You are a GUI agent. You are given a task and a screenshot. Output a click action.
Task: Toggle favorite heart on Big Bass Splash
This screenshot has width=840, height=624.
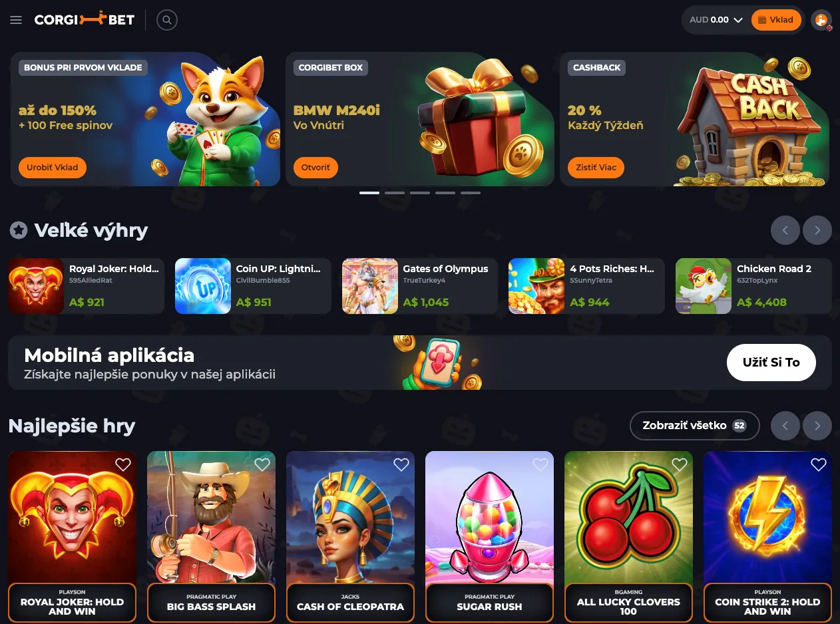click(262, 465)
